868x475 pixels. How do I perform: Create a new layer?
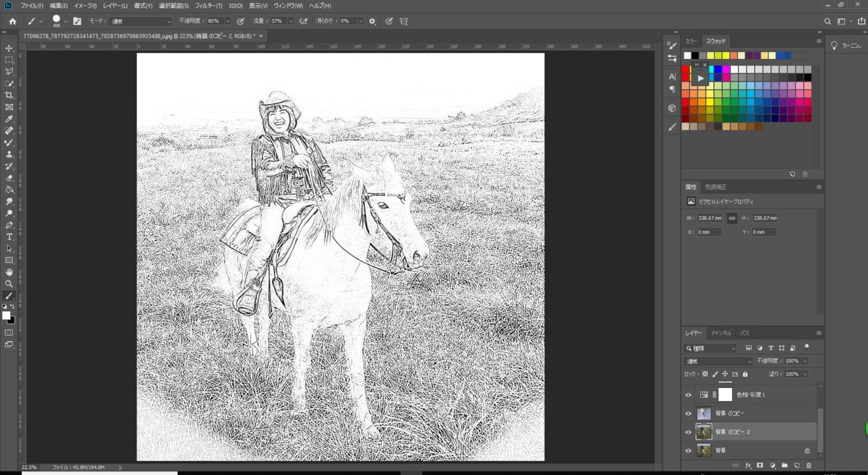[797, 465]
